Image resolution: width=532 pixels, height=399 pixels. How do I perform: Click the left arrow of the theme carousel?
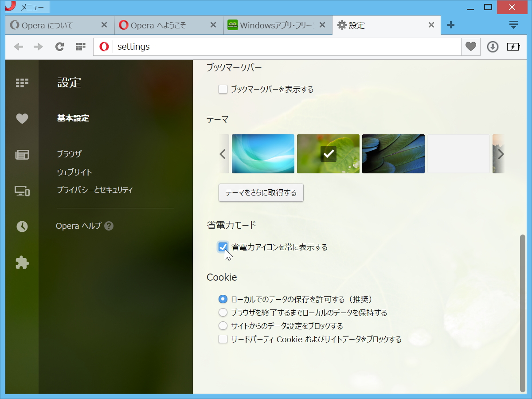[x=223, y=153]
